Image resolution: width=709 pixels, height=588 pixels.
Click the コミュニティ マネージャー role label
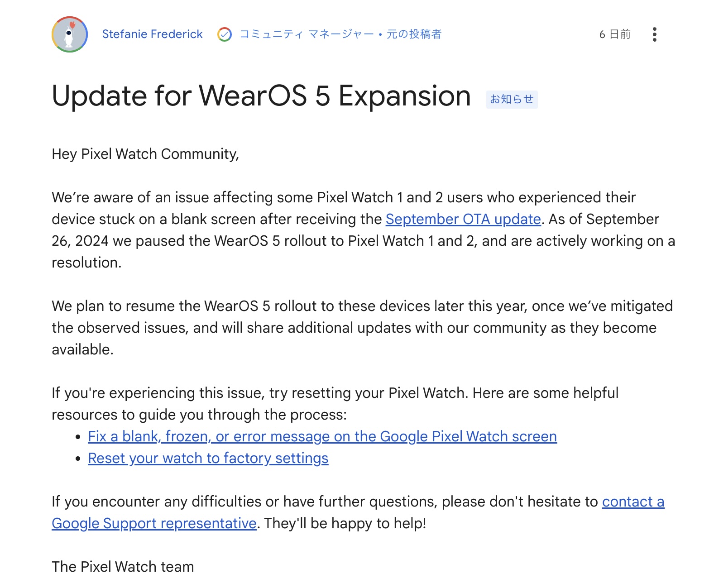[307, 34]
